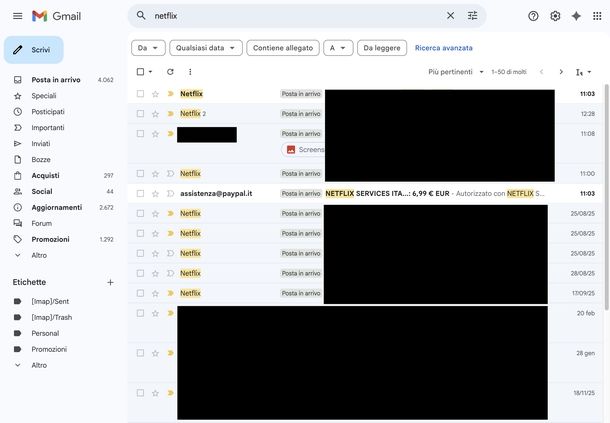Star the email dated 20 feb
610x423 pixels.
(155, 313)
